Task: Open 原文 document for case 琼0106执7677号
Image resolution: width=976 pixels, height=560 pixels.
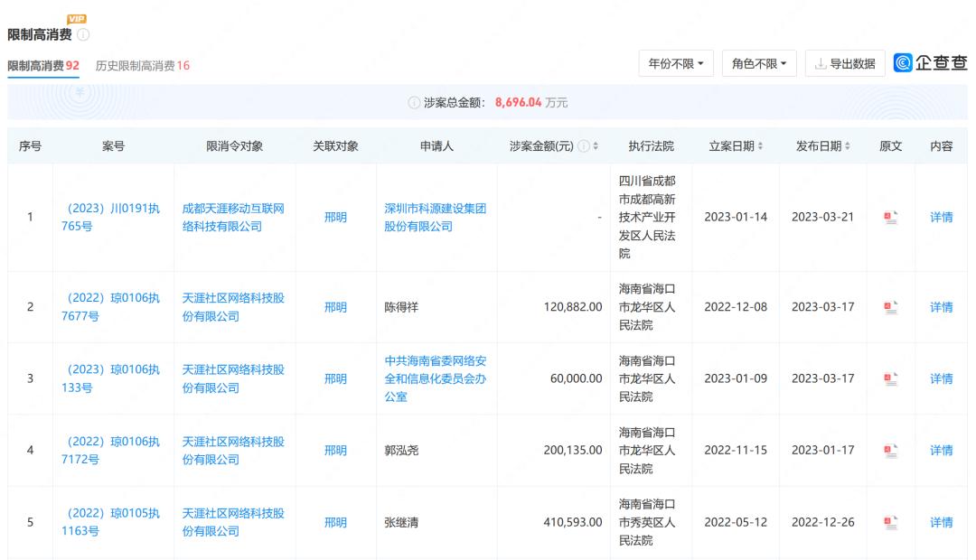Action: (x=888, y=306)
